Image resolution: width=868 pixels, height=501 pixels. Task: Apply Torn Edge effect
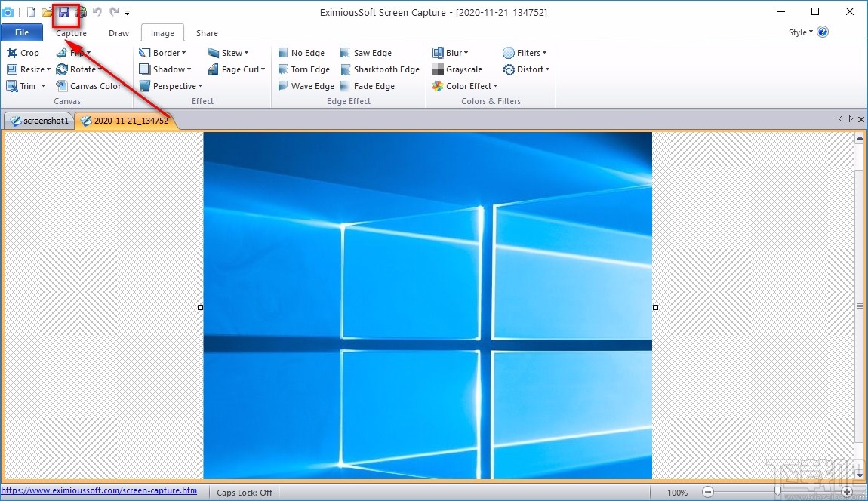[303, 69]
